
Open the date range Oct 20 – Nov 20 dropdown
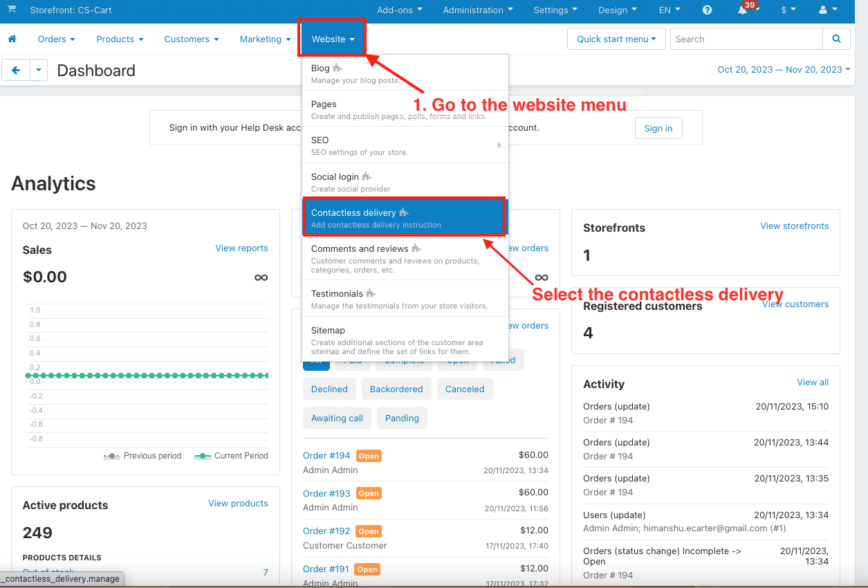784,69
